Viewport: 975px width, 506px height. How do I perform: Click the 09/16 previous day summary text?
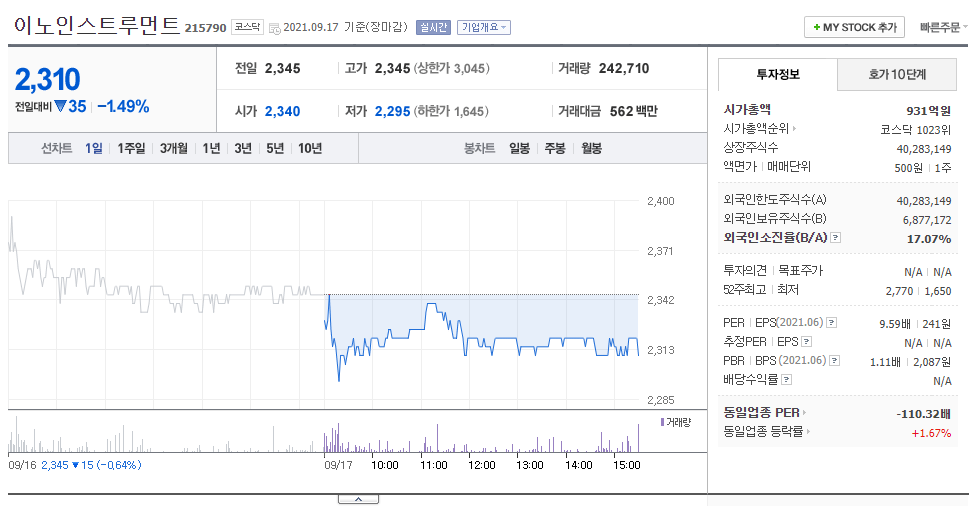coord(75,465)
